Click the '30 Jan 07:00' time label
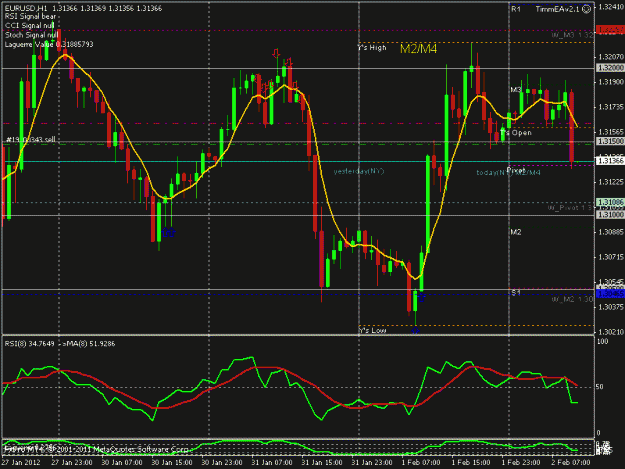The height and width of the screenshot is (469, 625). [122, 462]
